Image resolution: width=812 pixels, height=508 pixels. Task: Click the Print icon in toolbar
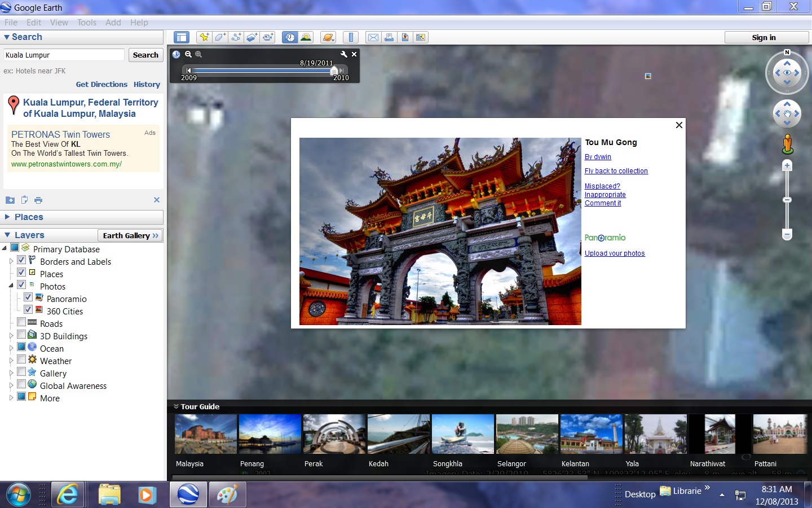point(389,37)
